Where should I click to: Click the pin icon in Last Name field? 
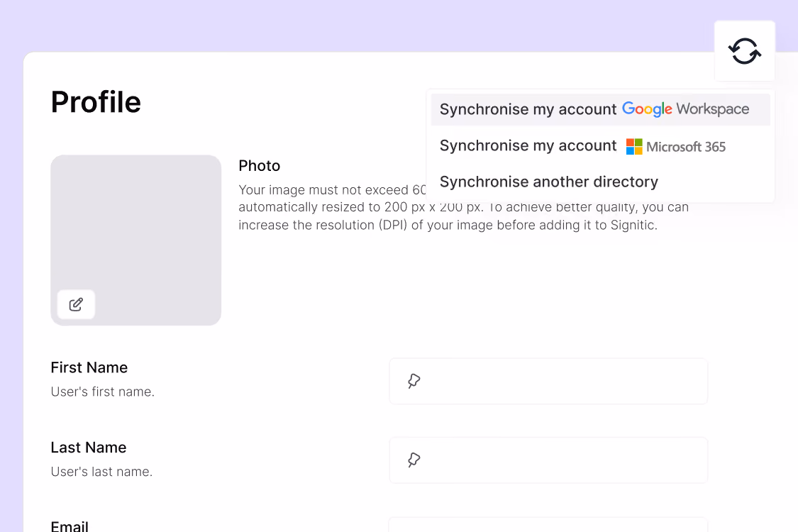tap(414, 460)
